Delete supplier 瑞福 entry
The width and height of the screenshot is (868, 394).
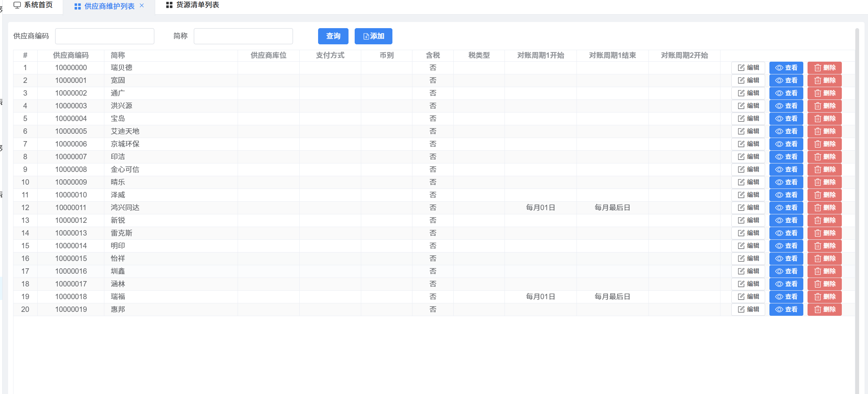coord(824,297)
